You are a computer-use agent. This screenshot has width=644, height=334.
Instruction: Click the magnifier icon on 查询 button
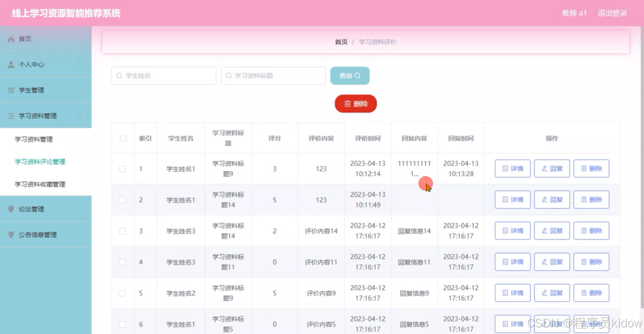pos(358,76)
